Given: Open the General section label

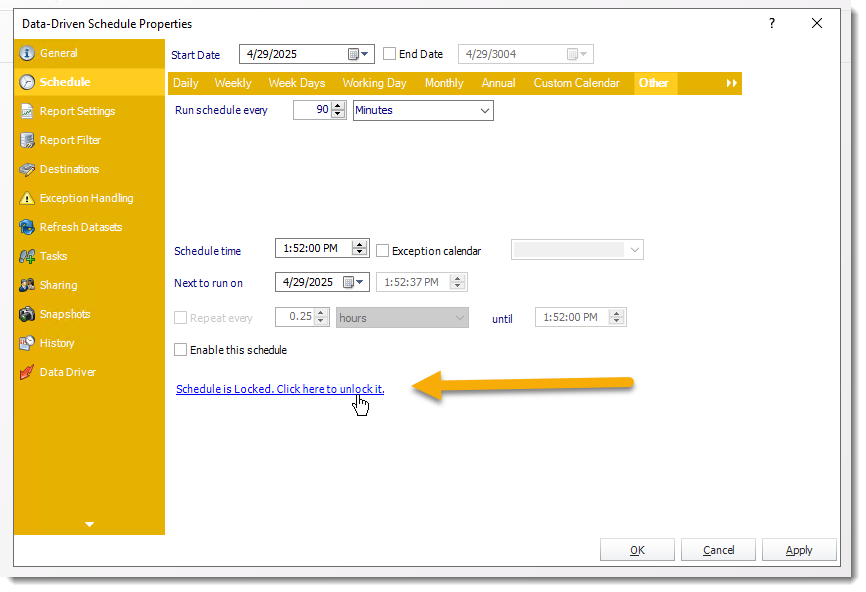Looking at the screenshot, I should click(59, 53).
